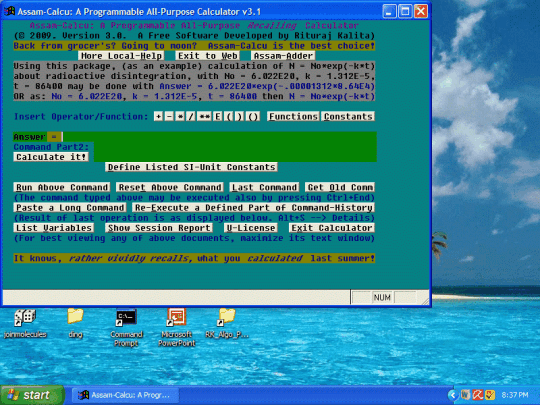Insert the E exponent operator
540x405 pixels.
click(218, 117)
